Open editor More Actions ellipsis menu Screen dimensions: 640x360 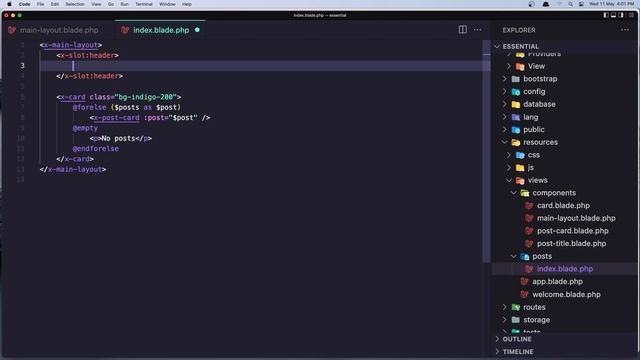click(477, 30)
